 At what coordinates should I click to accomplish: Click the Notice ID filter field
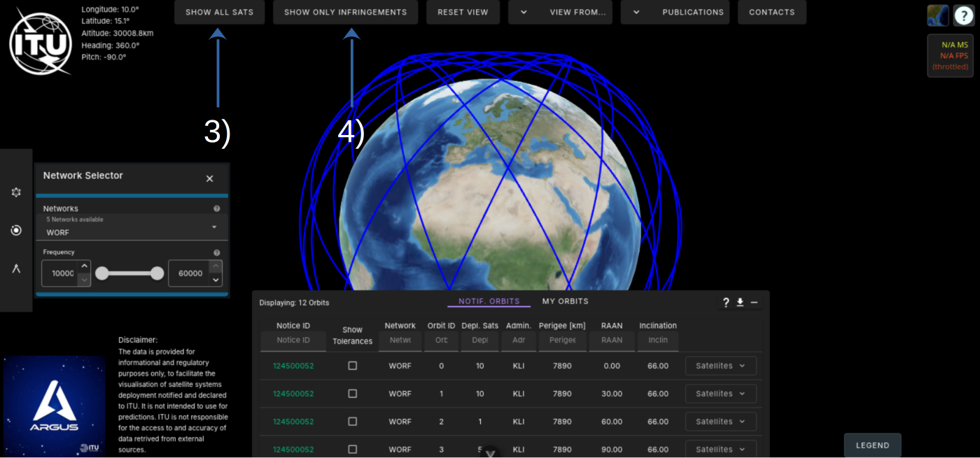coord(293,341)
